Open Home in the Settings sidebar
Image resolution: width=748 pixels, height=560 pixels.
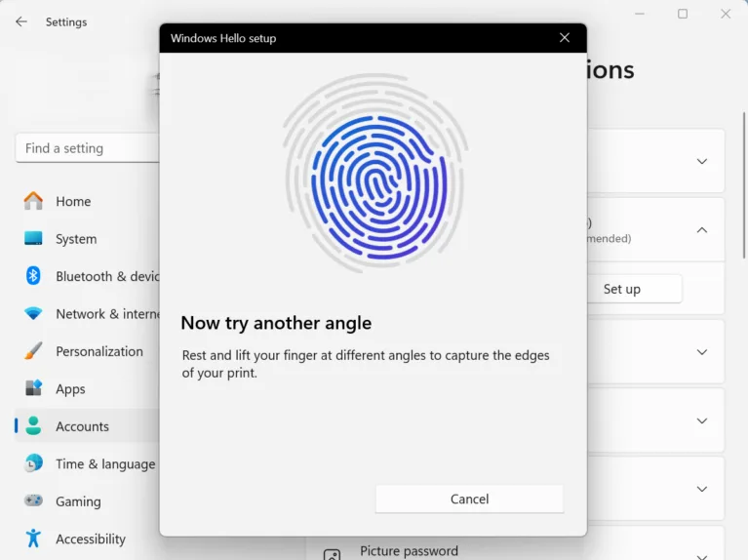[x=87, y=201]
